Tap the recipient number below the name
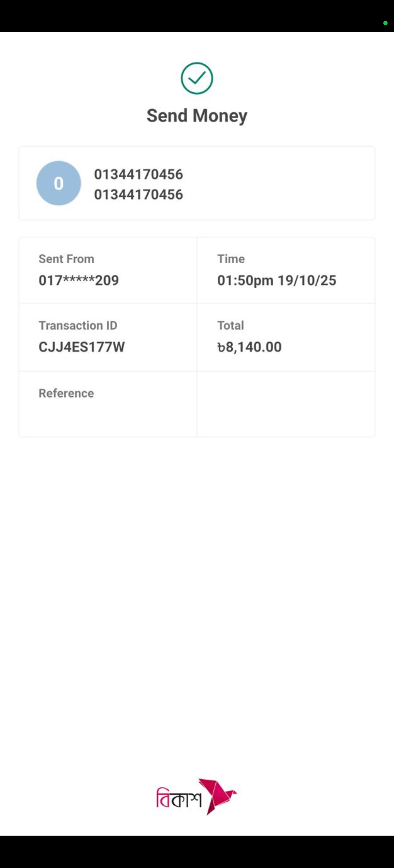Viewport: 394px width, 868px height. pos(138,194)
